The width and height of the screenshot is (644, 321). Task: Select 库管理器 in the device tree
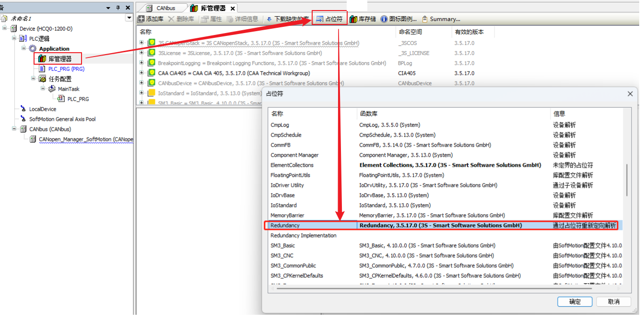coord(59,59)
